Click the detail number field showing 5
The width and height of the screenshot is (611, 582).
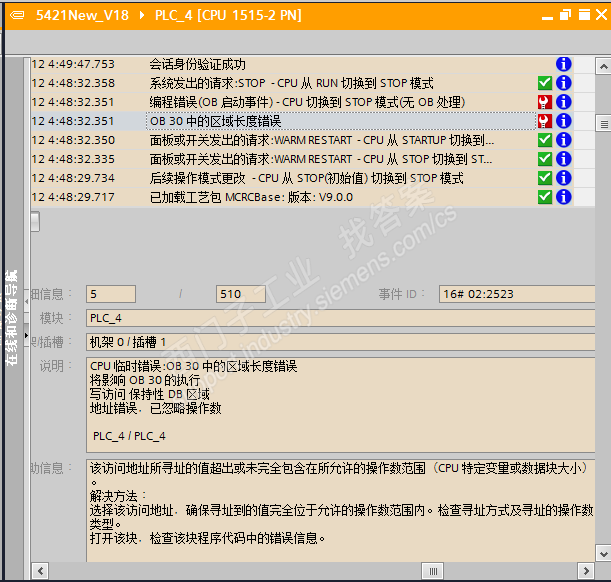(111, 294)
